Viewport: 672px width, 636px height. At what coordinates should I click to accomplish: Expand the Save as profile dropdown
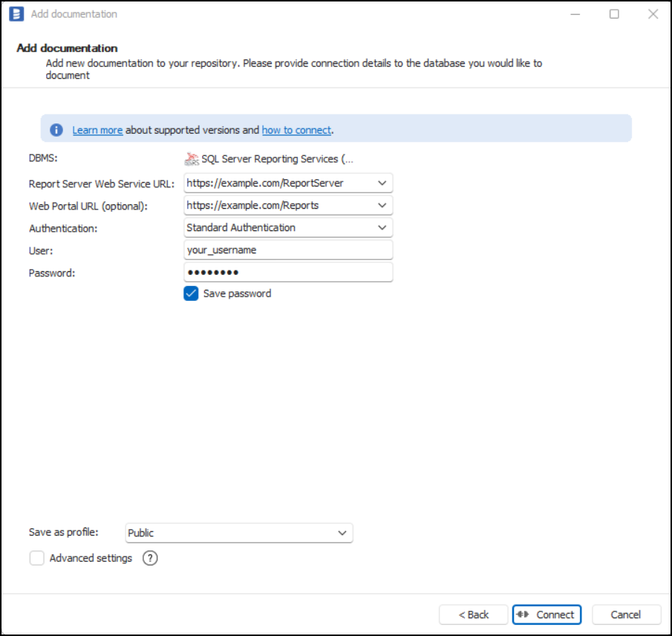coord(342,533)
